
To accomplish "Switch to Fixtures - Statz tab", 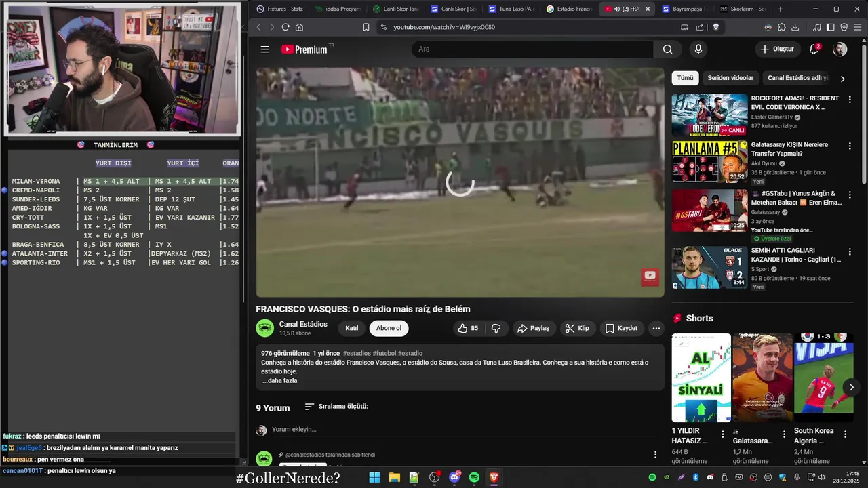I will pyautogui.click(x=279, y=9).
